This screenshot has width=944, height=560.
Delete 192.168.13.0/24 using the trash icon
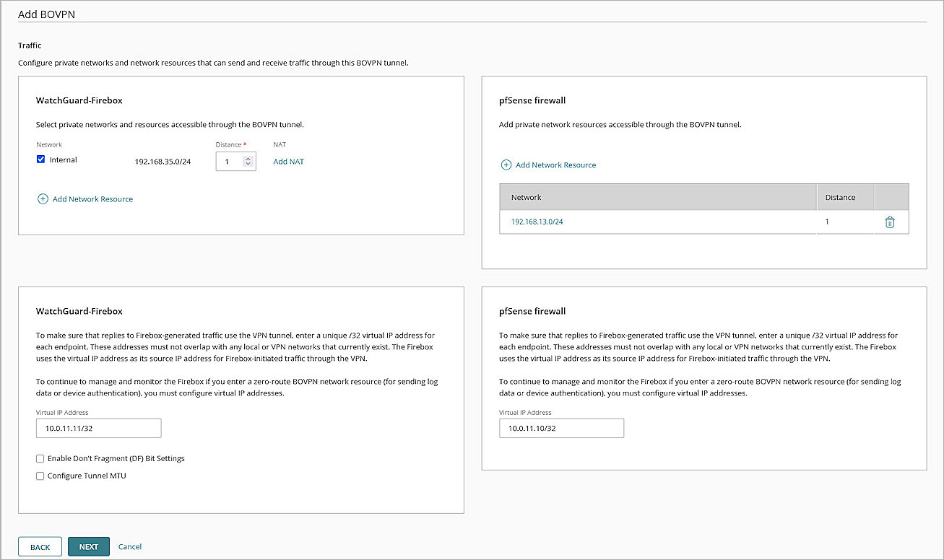pyautogui.click(x=889, y=222)
